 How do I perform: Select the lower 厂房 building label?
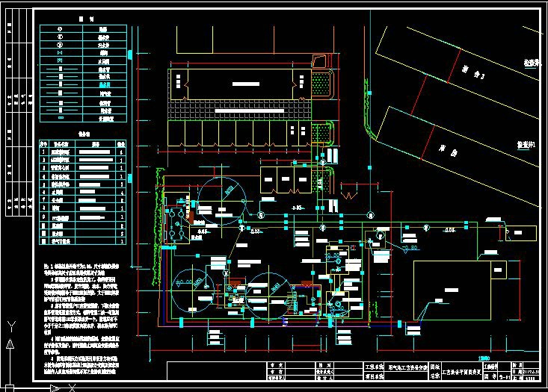pos(448,151)
